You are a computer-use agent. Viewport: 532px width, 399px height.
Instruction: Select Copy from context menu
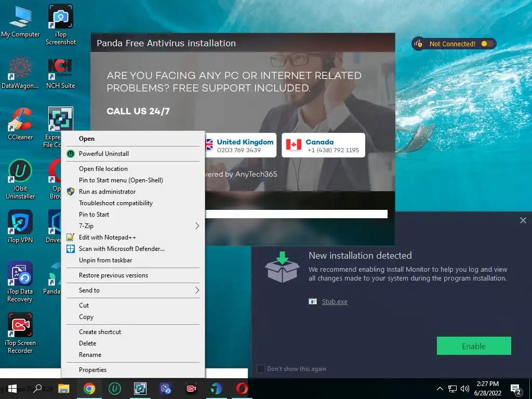(x=132, y=317)
